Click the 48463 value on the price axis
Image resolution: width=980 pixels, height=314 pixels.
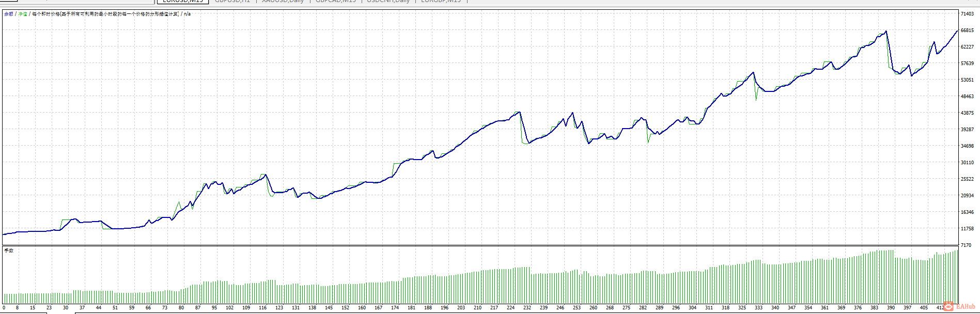(x=967, y=97)
